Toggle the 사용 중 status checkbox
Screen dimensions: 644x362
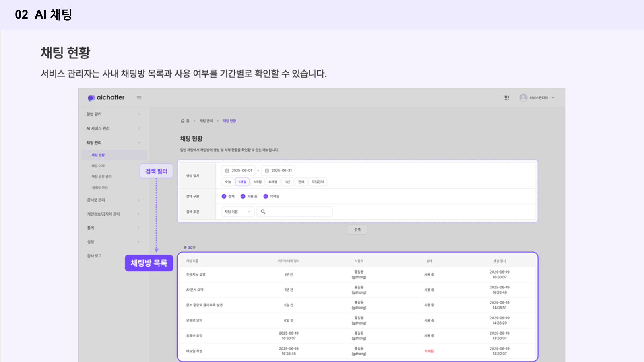tap(243, 197)
